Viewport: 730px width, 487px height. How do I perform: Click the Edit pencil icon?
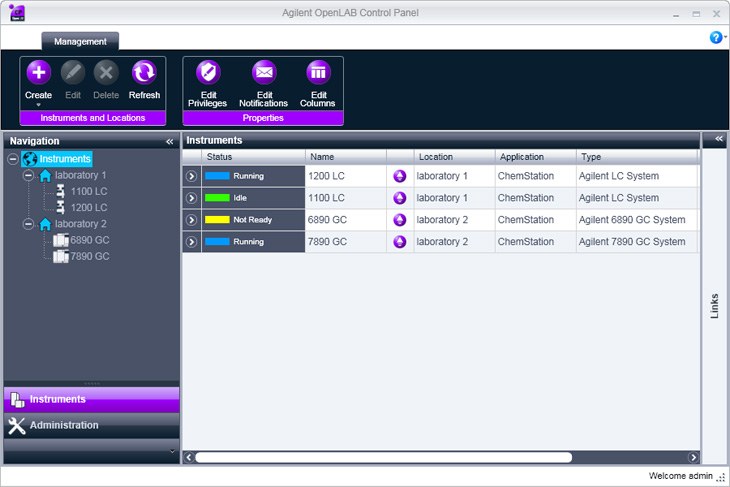pyautogui.click(x=73, y=72)
